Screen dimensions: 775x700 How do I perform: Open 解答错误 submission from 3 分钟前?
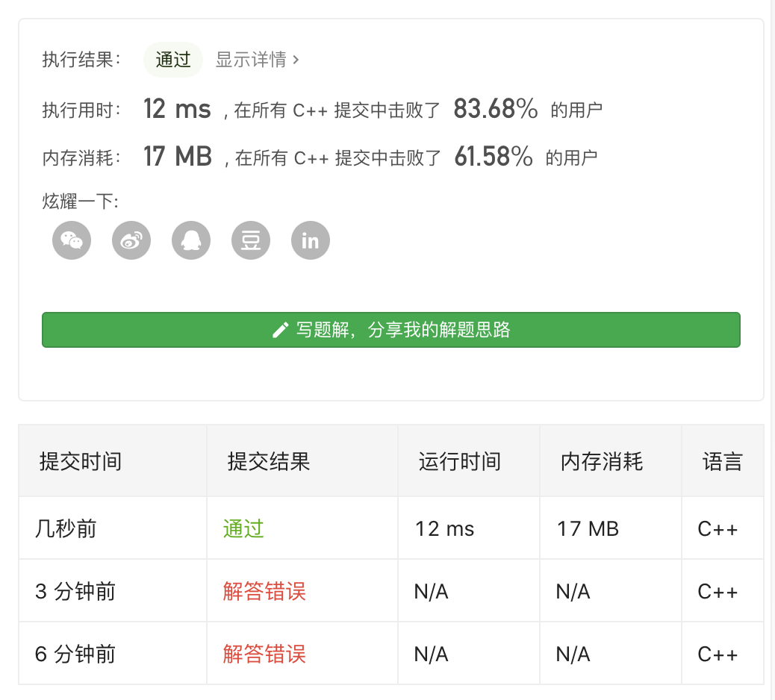tap(264, 592)
